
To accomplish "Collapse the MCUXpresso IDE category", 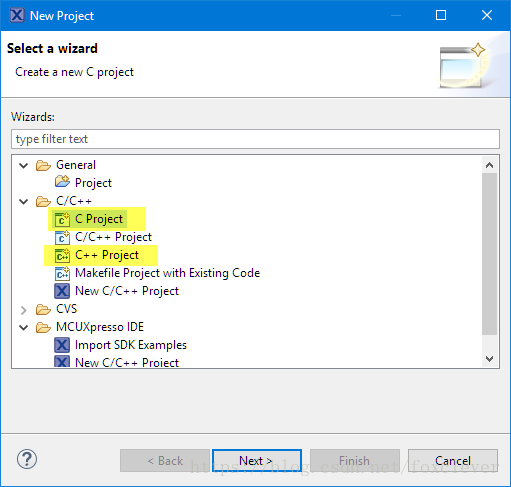I will click(24, 327).
